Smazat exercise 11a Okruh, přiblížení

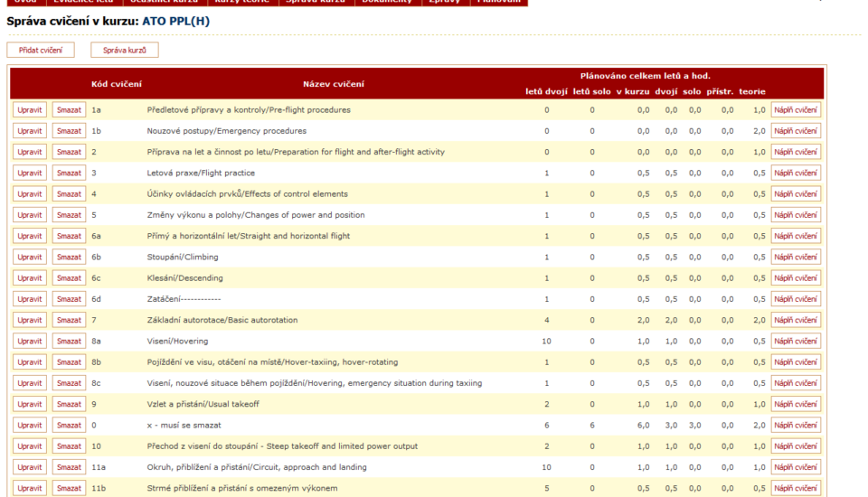pyautogui.click(x=69, y=467)
